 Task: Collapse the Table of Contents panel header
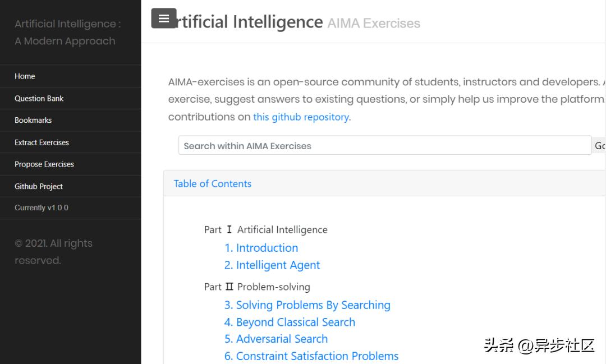[x=213, y=183]
